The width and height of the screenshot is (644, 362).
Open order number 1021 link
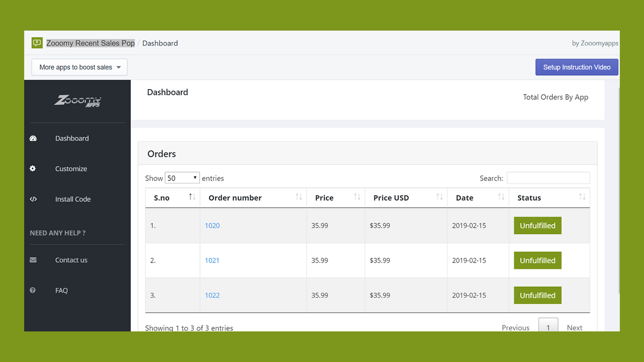coord(212,260)
